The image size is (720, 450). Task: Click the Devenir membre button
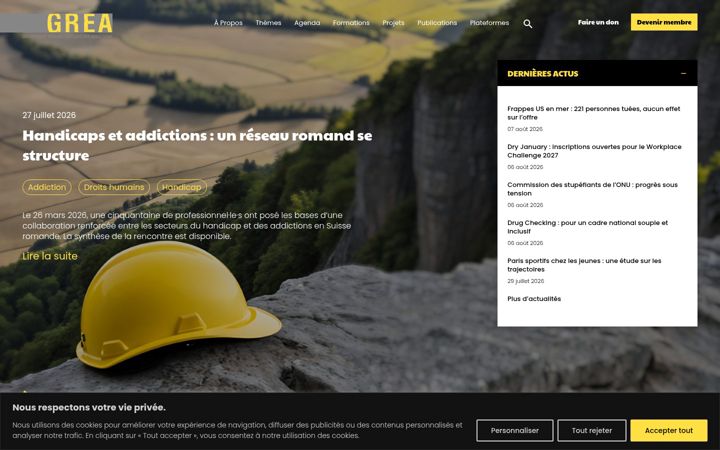664,22
